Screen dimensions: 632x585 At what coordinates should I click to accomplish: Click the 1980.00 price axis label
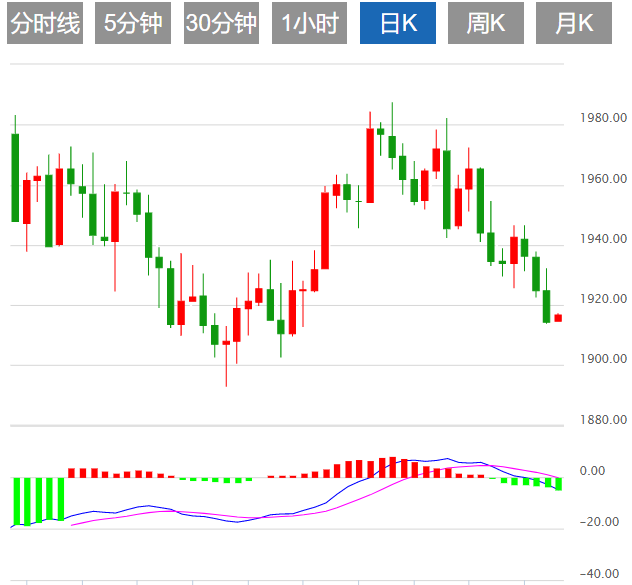(603, 118)
